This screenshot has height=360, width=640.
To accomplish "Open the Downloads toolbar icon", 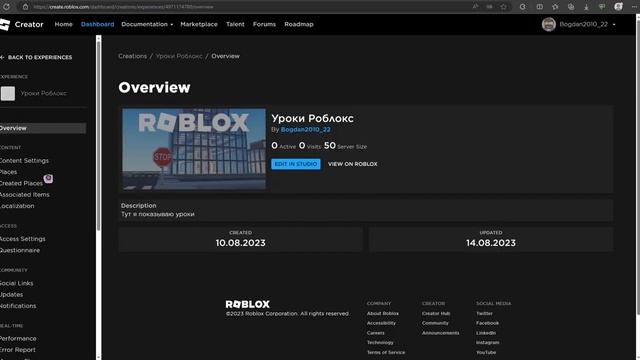I will point(586,7).
